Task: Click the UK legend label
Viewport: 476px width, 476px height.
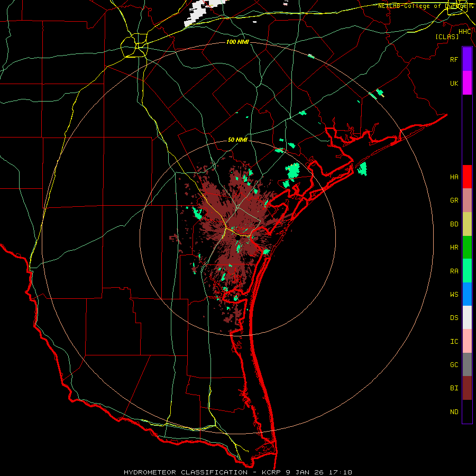Action: [454, 83]
